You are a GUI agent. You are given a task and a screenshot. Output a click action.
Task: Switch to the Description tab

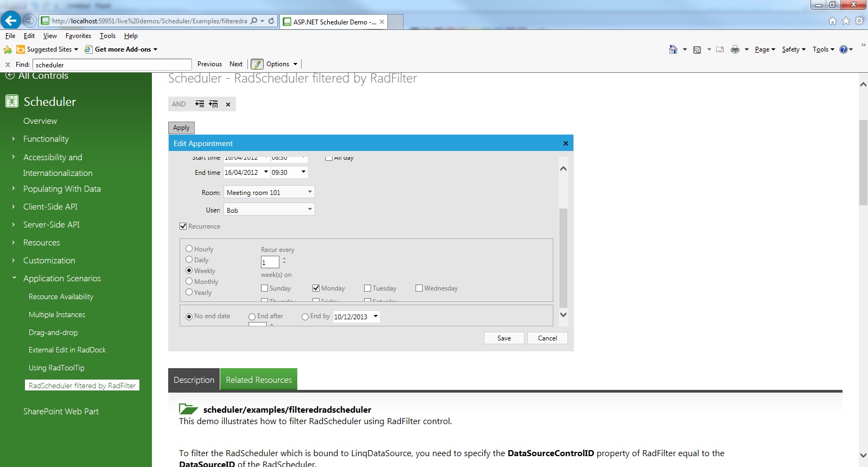(194, 380)
